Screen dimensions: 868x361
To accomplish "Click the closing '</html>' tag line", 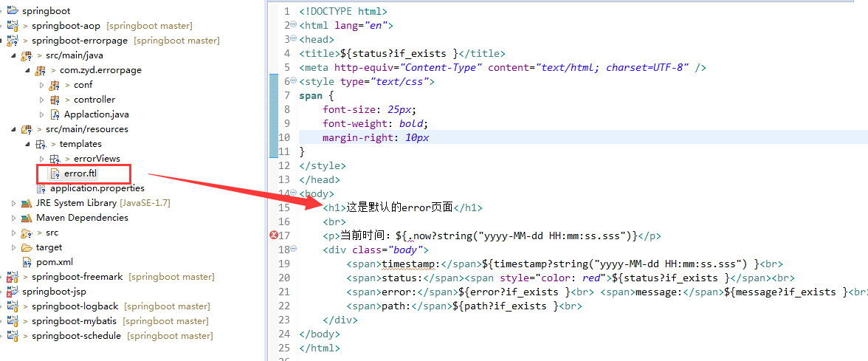I will pos(320,348).
